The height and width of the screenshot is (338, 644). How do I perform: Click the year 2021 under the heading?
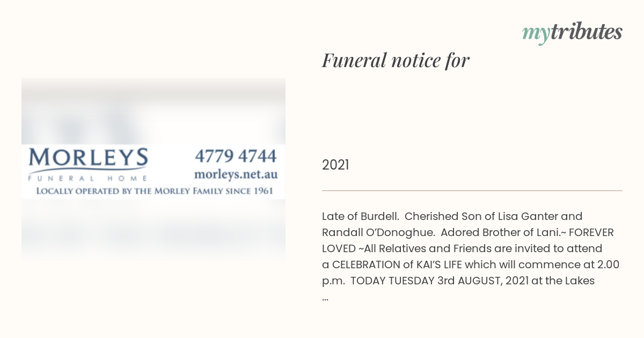pyautogui.click(x=335, y=165)
